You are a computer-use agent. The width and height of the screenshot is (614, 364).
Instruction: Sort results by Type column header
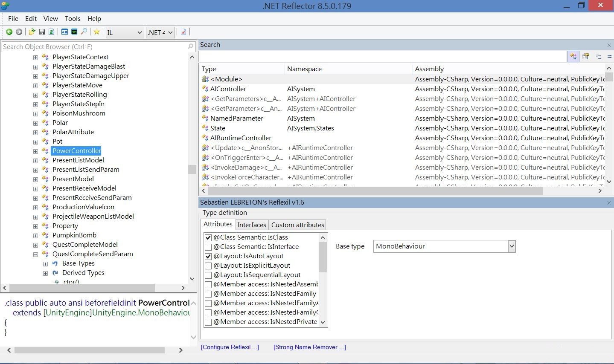[x=242, y=69]
